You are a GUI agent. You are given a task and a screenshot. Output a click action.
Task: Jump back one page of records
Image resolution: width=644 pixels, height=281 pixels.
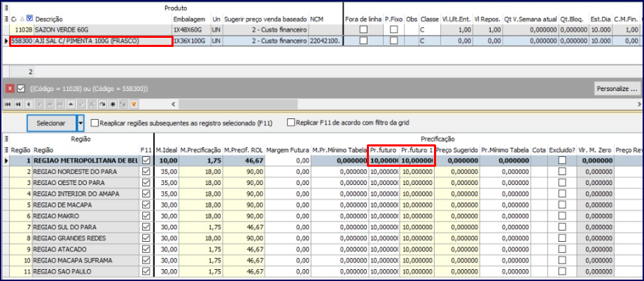[x=18, y=104]
